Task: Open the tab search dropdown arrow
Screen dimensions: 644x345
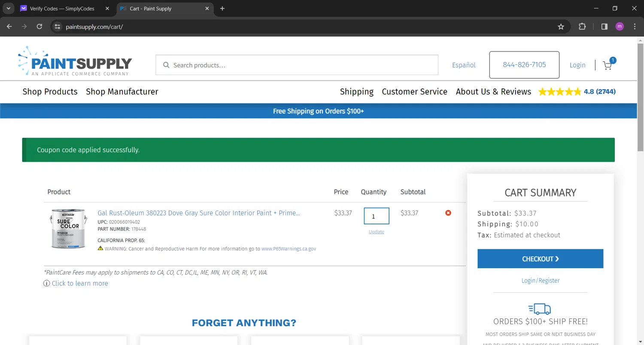Action: tap(8, 9)
